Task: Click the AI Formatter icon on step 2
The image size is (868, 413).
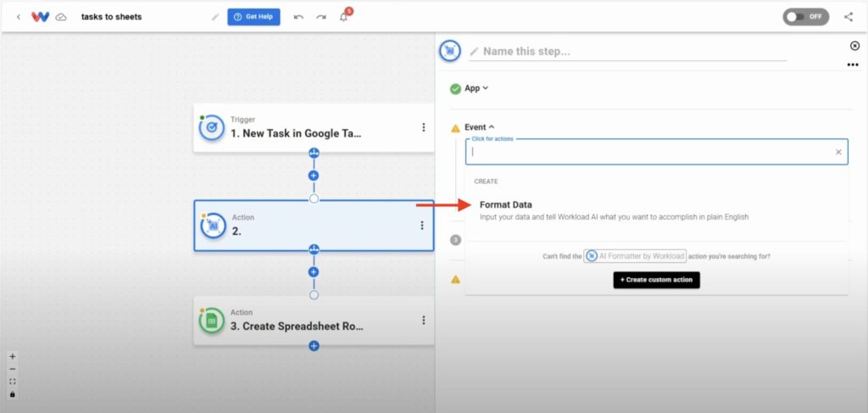Action: click(x=213, y=226)
